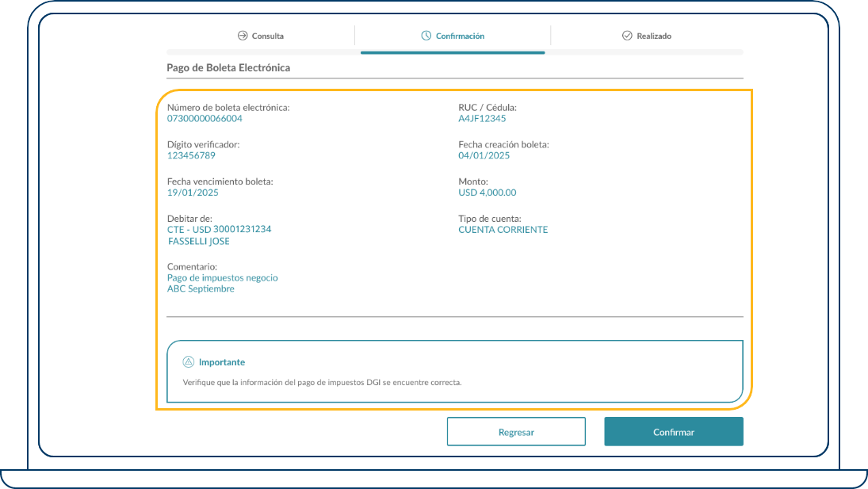This screenshot has height=489, width=868.
Task: Click the boleta number 07300000066004
Action: pyautogui.click(x=205, y=119)
